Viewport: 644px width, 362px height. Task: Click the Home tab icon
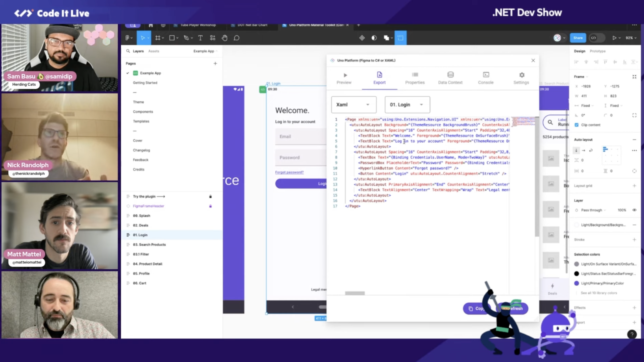click(150, 25)
